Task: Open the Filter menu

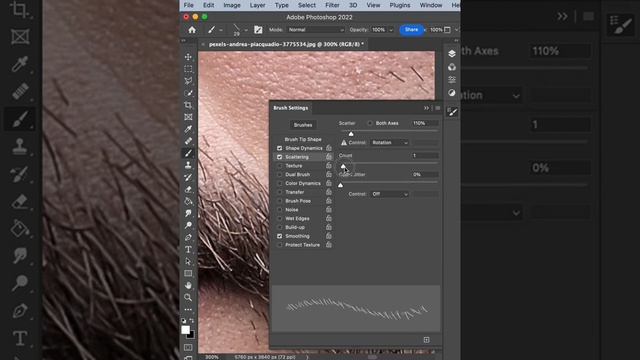Action: click(x=332, y=5)
